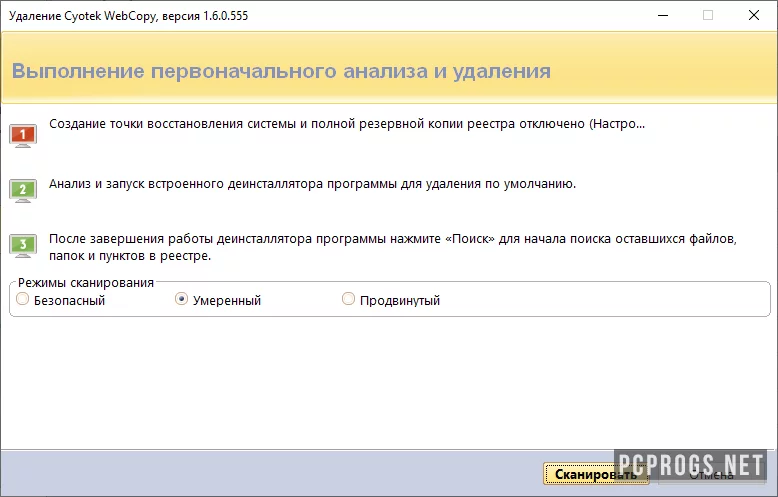778x497 pixels.
Task: Click the 'Режимы сканирования' group label
Action: [x=86, y=283]
